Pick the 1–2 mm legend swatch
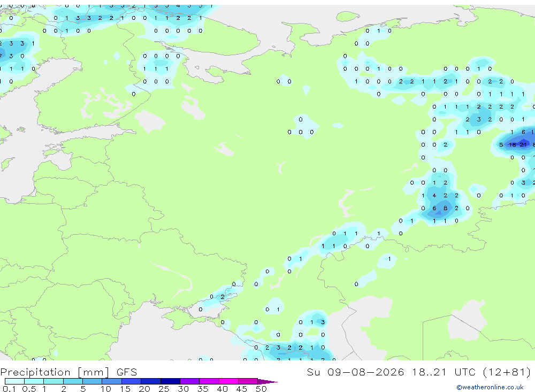Image resolution: width=535 pixels, height=392 pixels. pos(53,381)
